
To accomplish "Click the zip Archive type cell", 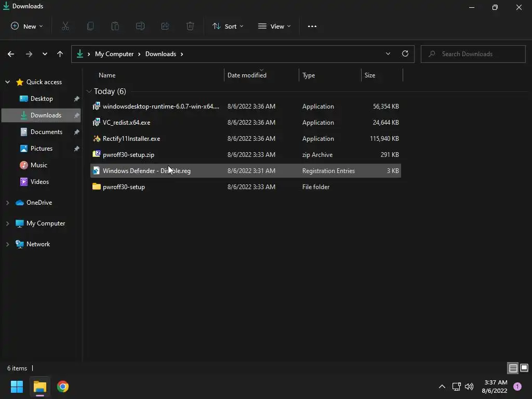I will (317, 154).
